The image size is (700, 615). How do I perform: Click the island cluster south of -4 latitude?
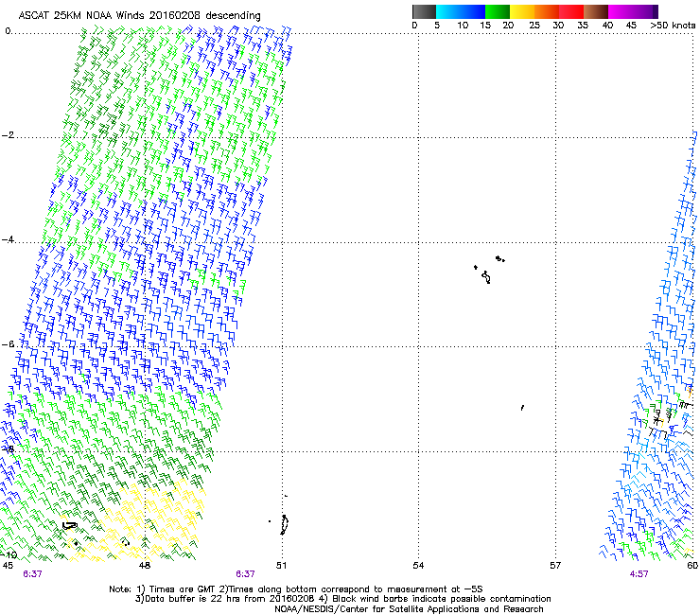coord(489,270)
